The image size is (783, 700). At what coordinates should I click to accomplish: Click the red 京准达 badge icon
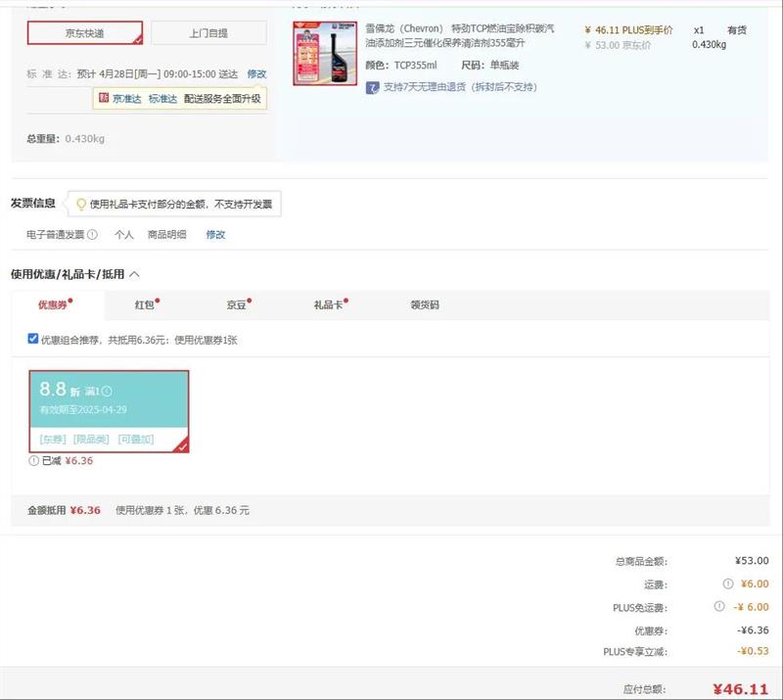point(103,99)
